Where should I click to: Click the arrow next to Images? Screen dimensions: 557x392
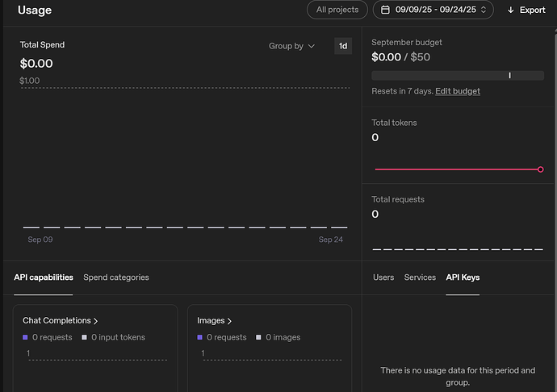(230, 321)
